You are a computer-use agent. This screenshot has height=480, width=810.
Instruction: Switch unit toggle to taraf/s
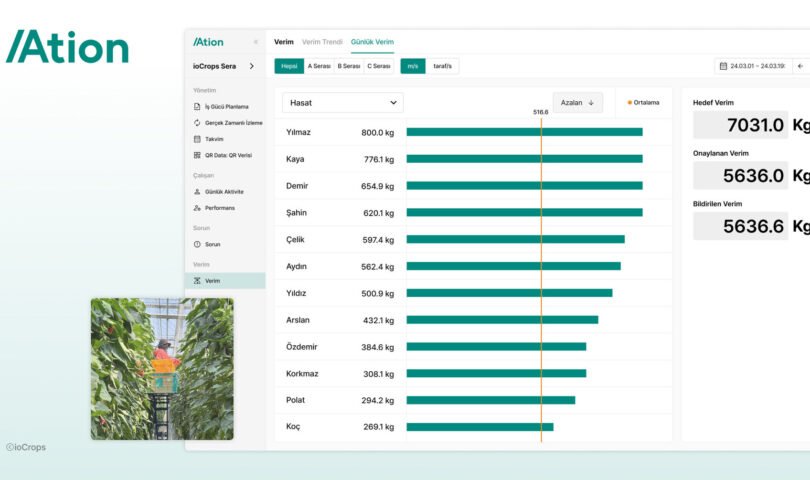442,66
